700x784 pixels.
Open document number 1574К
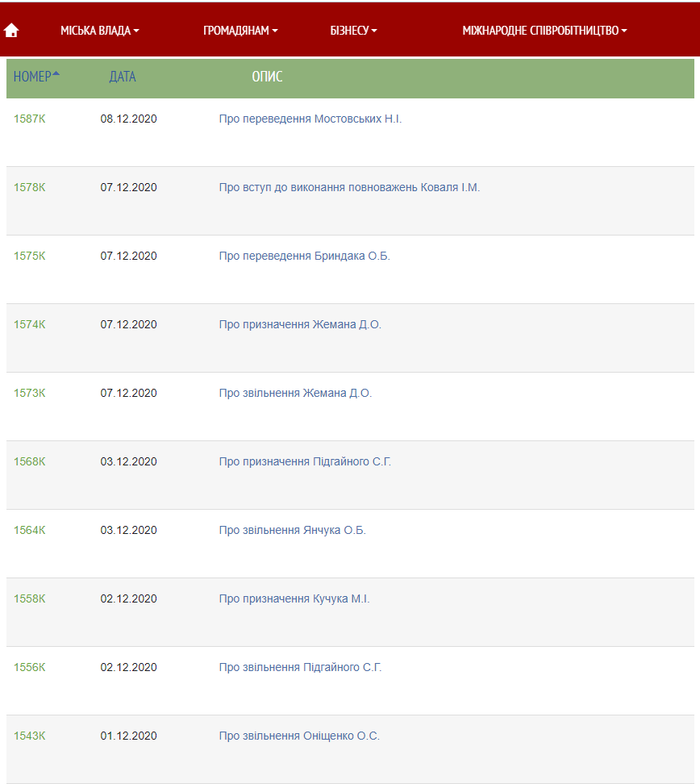pos(30,324)
